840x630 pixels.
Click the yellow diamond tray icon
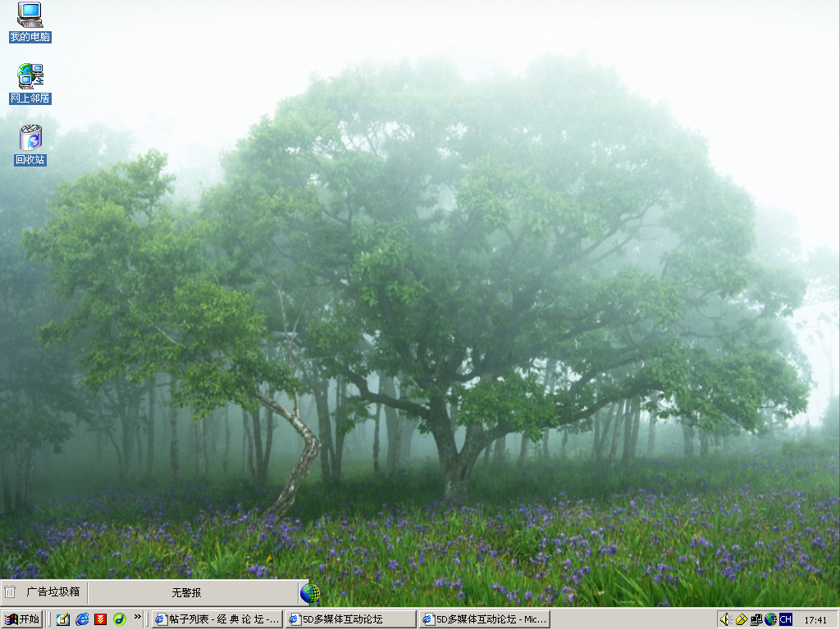(742, 620)
